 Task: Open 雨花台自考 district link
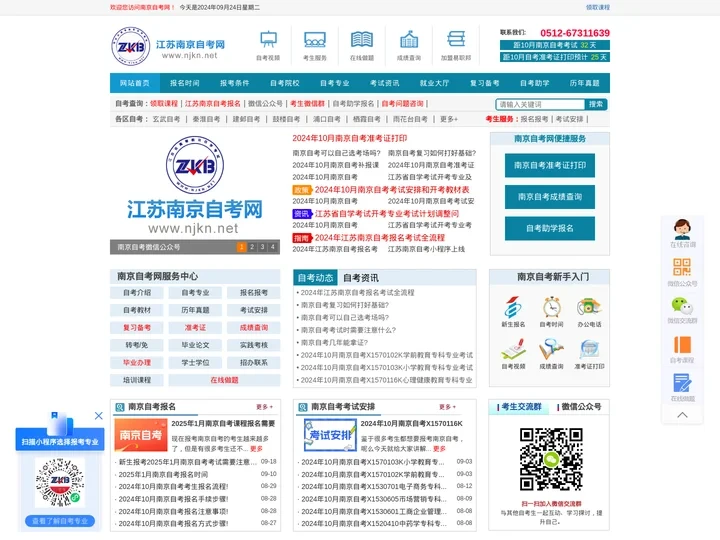pos(410,119)
